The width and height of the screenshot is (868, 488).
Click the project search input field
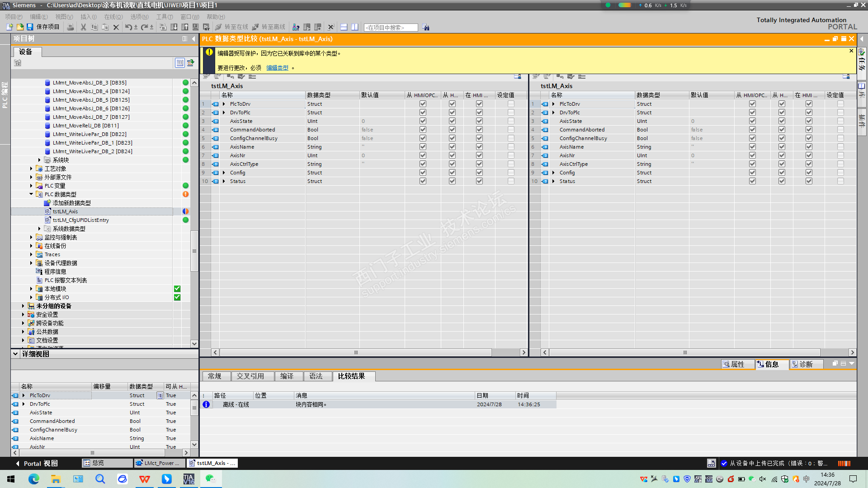pos(391,28)
